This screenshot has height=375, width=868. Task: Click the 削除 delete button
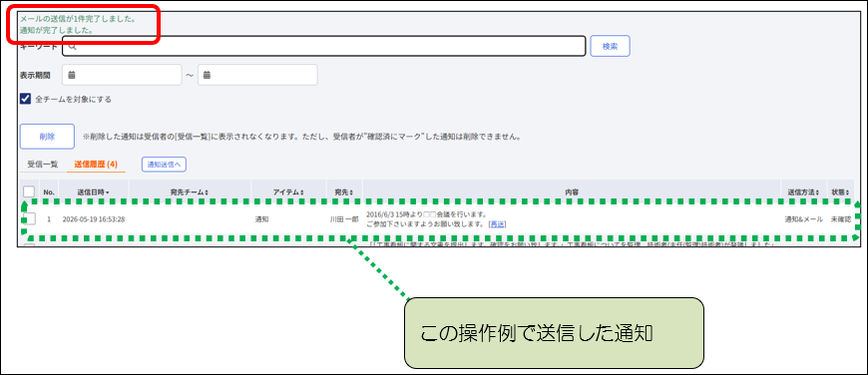point(47,137)
